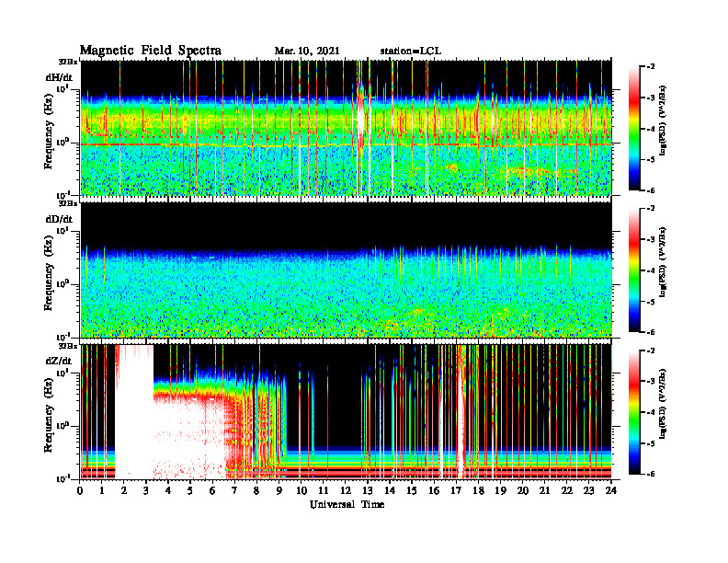Click the "-2" tick on dH/dt colorbar
Image resolution: width=728 pixels, height=563 pixels.
pos(650,67)
